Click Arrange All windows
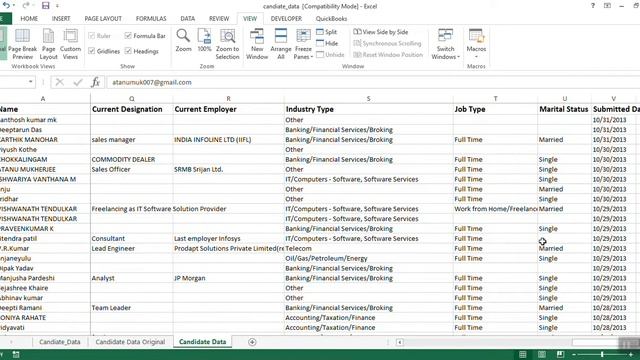The image size is (640, 360). pyautogui.click(x=281, y=44)
